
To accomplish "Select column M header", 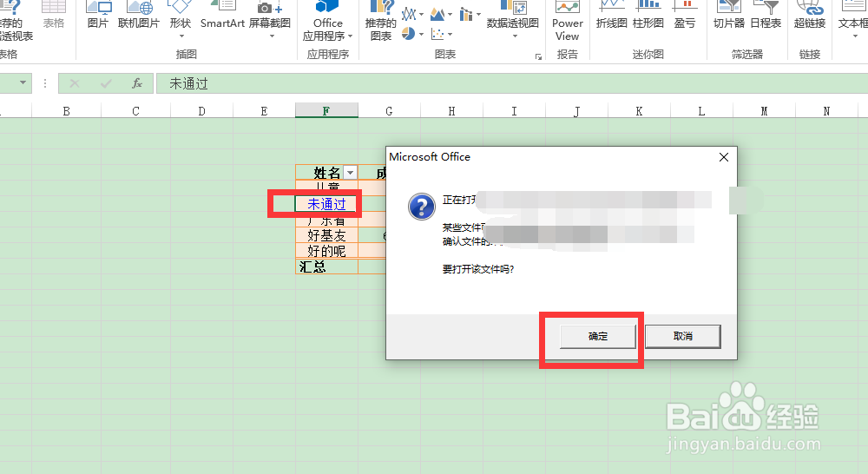I will 765,111.
